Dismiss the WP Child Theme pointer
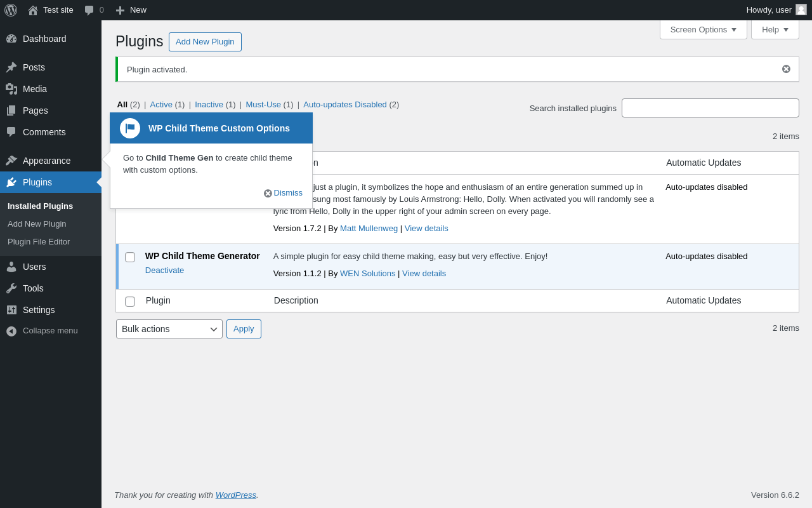Viewport: 812px width, 508px height. pos(283,193)
